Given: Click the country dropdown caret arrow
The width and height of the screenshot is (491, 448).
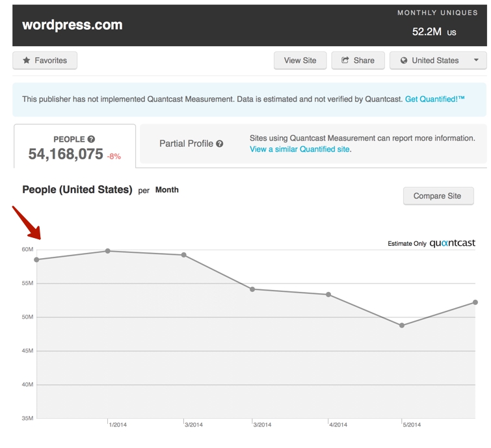Looking at the screenshot, I should (476, 60).
